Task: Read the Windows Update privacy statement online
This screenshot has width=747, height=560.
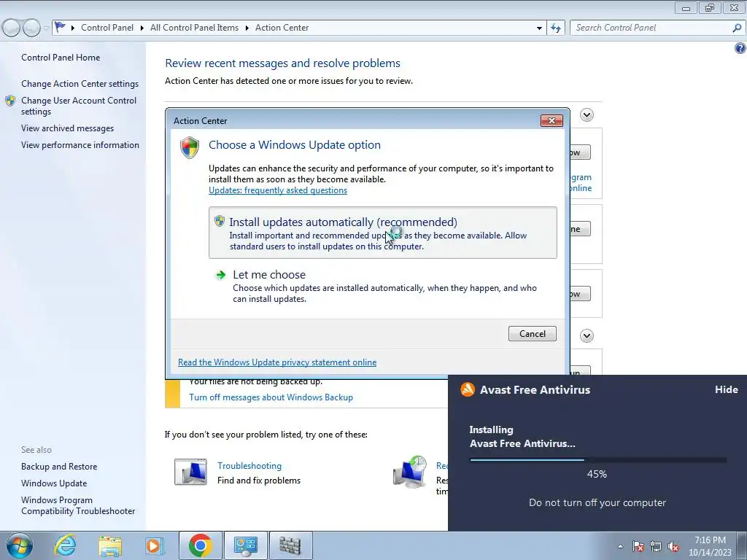Action: coord(277,362)
